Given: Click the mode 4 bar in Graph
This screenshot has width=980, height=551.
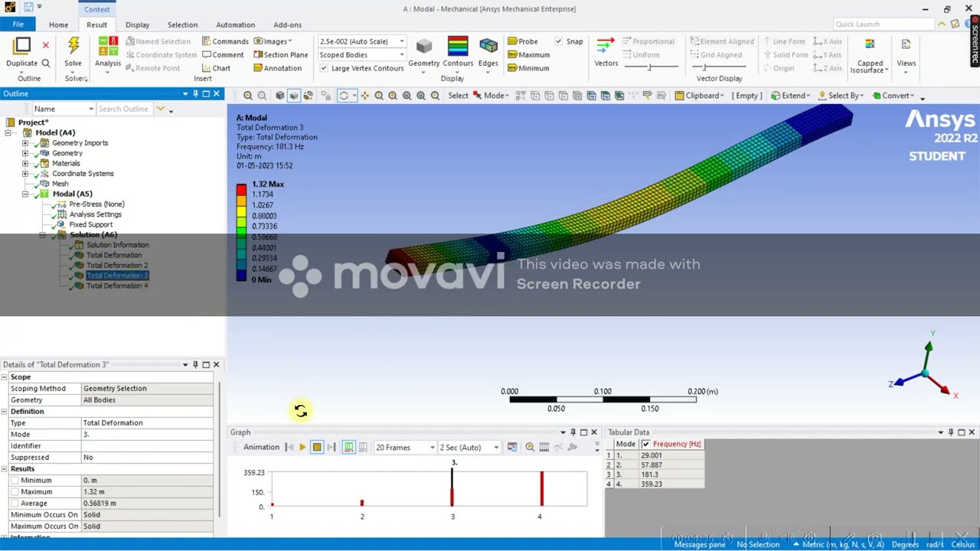Looking at the screenshot, I should [x=542, y=488].
